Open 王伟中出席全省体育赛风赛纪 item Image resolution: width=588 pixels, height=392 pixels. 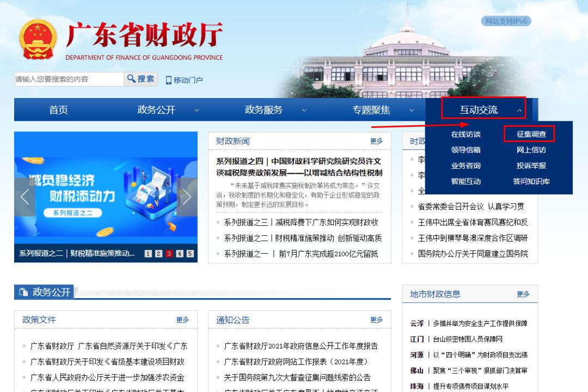coord(473,223)
